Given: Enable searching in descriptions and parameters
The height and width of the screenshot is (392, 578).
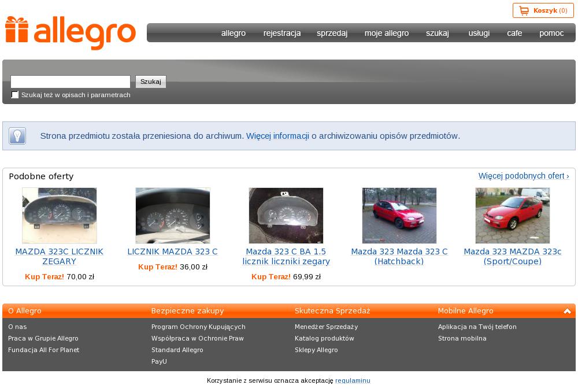Looking at the screenshot, I should coord(15,95).
